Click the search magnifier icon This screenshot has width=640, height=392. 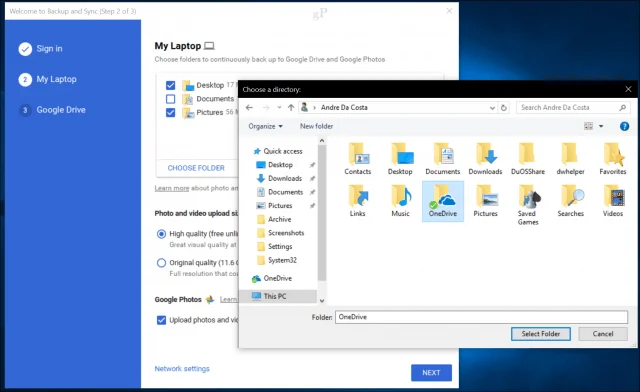click(622, 107)
